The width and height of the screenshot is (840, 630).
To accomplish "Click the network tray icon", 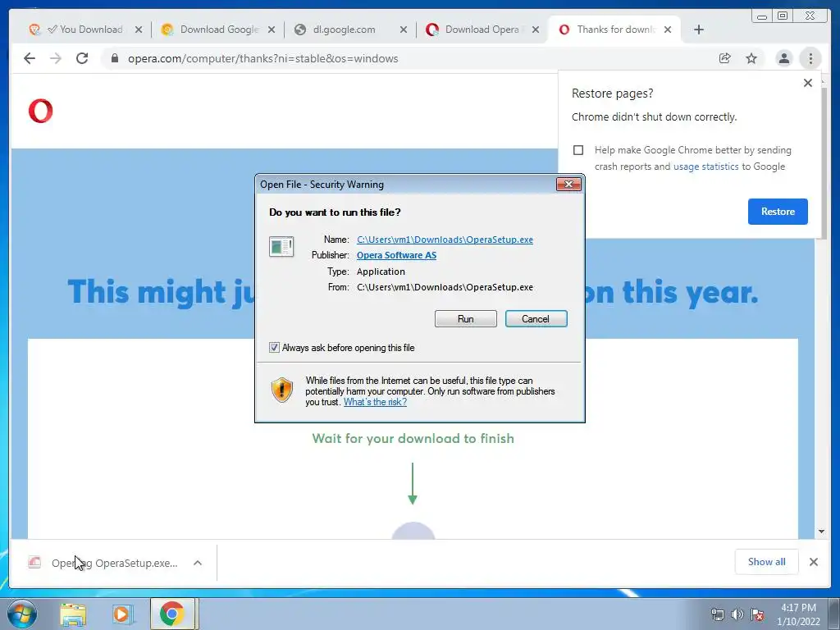I will (x=717, y=614).
